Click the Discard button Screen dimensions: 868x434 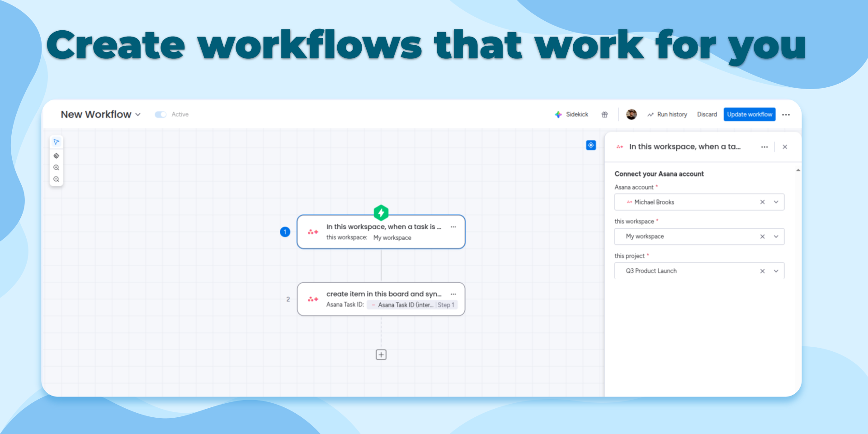(707, 114)
